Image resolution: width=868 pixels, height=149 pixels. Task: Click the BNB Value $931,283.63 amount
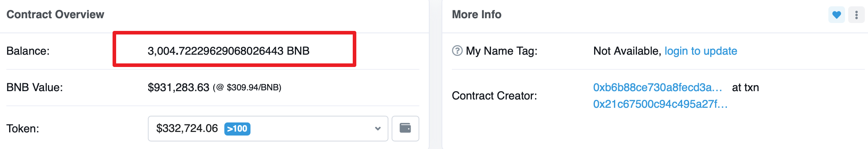tap(178, 88)
